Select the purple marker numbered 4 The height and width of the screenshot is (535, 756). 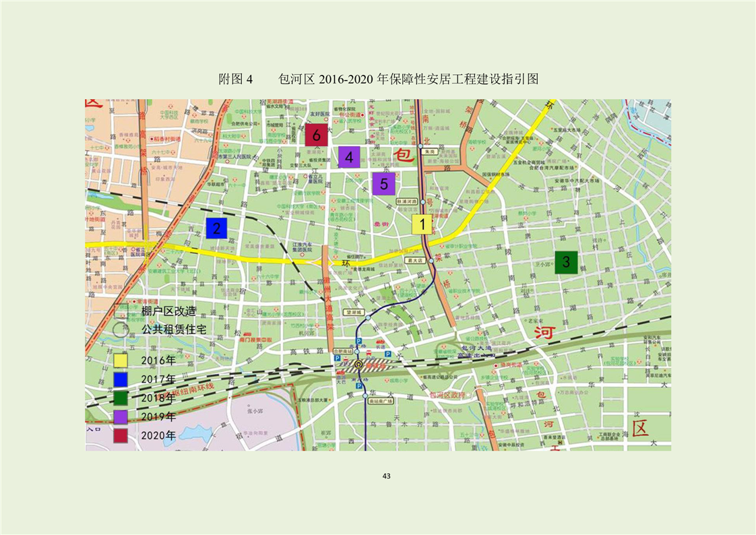click(x=348, y=158)
